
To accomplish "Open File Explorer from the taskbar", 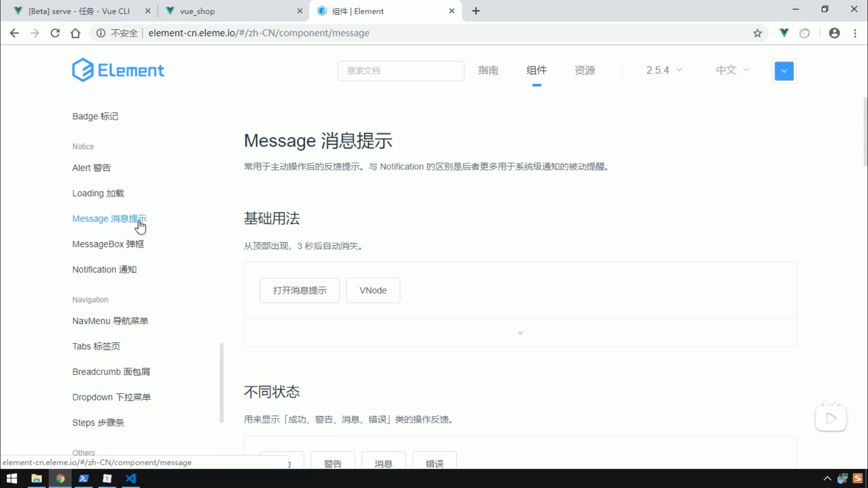I will tap(36, 479).
